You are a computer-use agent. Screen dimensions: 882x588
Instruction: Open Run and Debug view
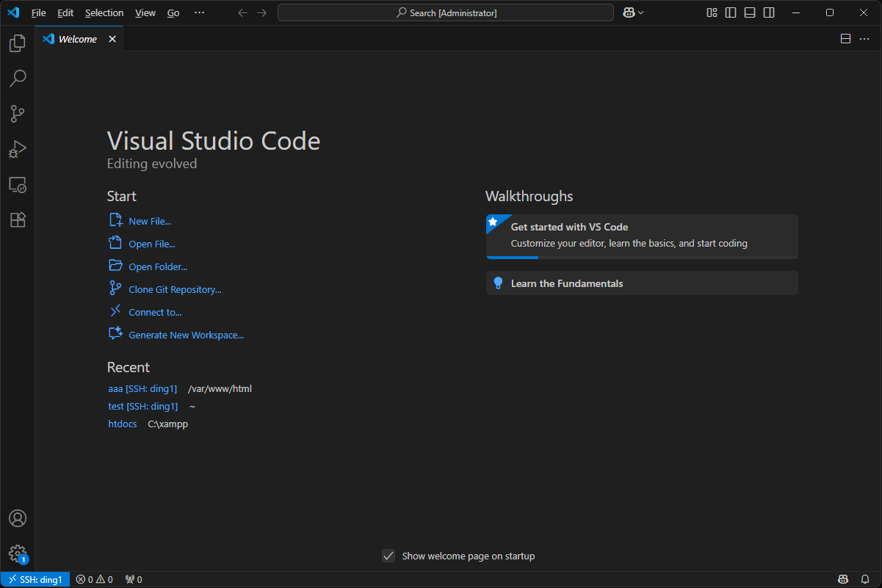[x=18, y=149]
